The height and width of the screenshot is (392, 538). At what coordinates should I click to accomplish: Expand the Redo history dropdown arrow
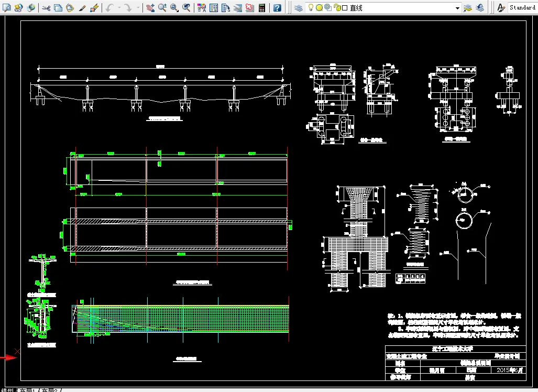click(138, 7)
